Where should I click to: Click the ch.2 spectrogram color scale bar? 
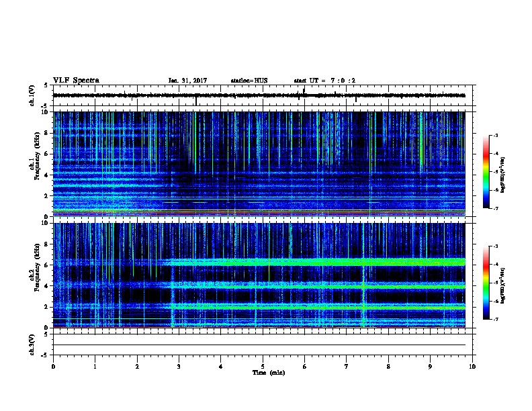click(486, 283)
